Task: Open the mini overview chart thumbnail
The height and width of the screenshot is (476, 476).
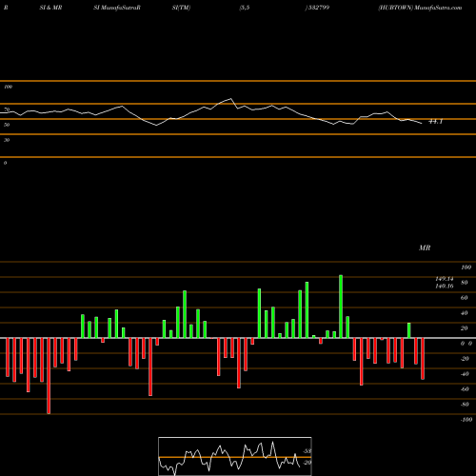Action: pos(235,456)
